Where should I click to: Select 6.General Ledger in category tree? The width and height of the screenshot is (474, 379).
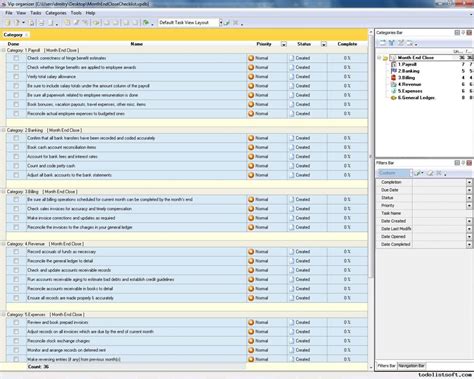point(416,98)
